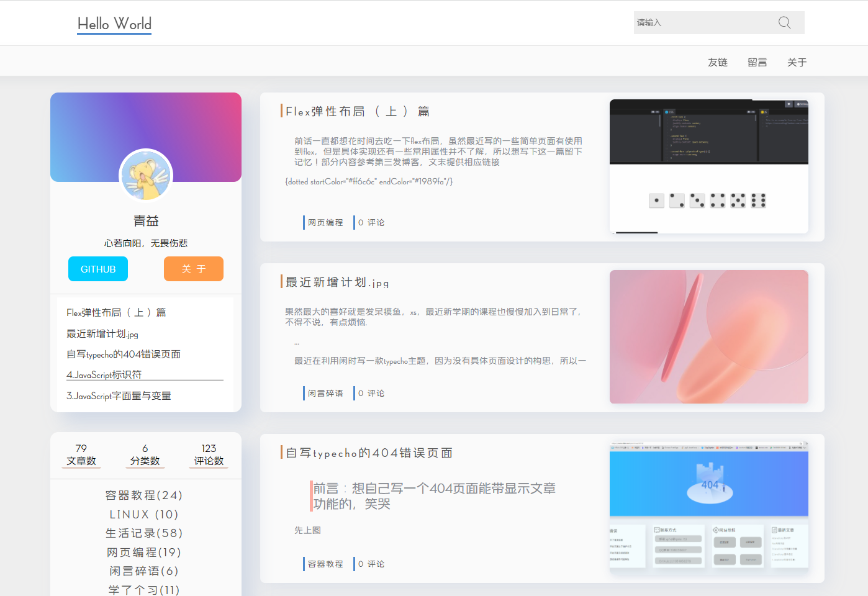Type in the search input field
The height and width of the screenshot is (596, 868).
tap(702, 23)
